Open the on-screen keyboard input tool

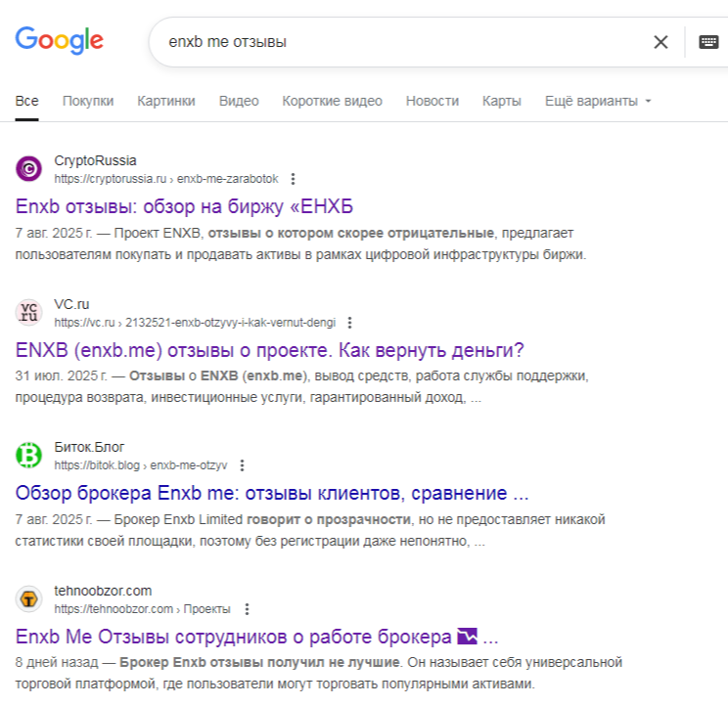[708, 42]
